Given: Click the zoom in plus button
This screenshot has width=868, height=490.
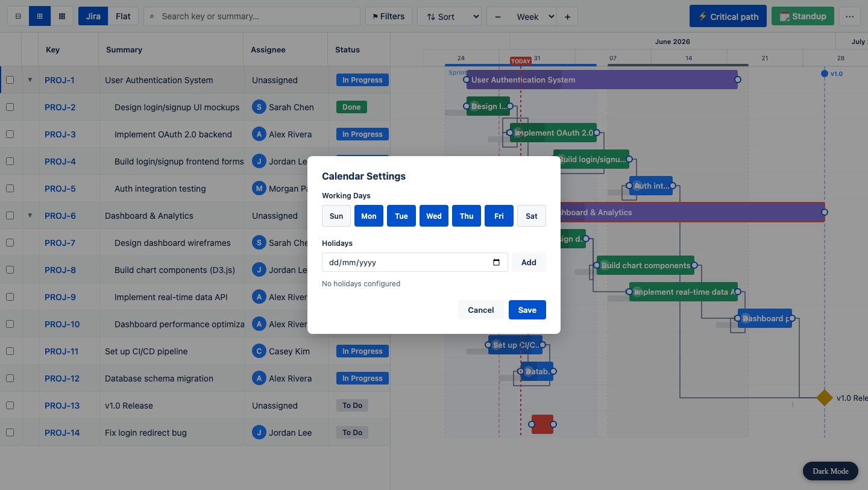Looking at the screenshot, I should 567,16.
